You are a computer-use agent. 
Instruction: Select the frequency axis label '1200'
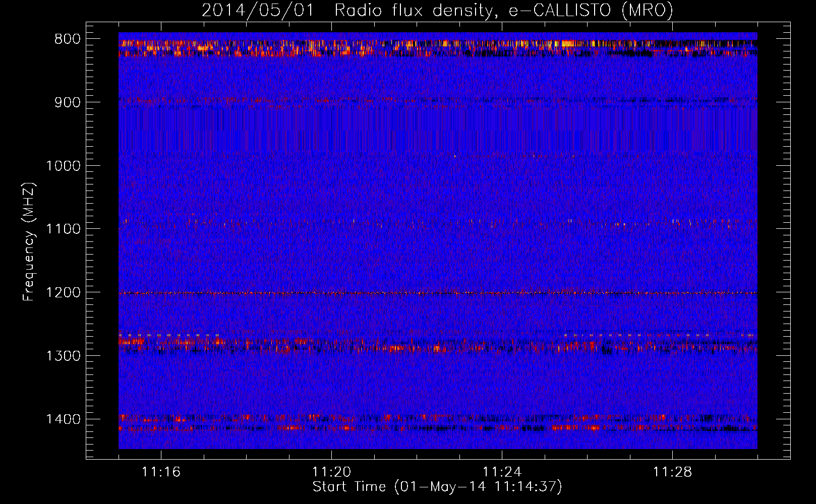click(x=64, y=293)
